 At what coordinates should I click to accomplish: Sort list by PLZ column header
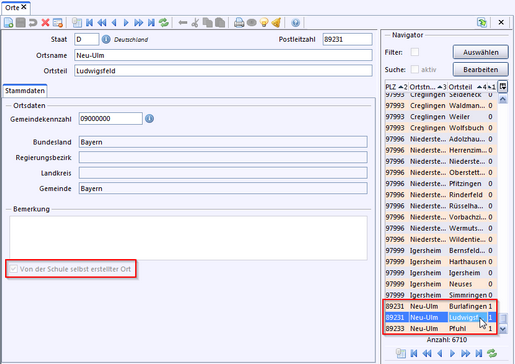coord(397,87)
